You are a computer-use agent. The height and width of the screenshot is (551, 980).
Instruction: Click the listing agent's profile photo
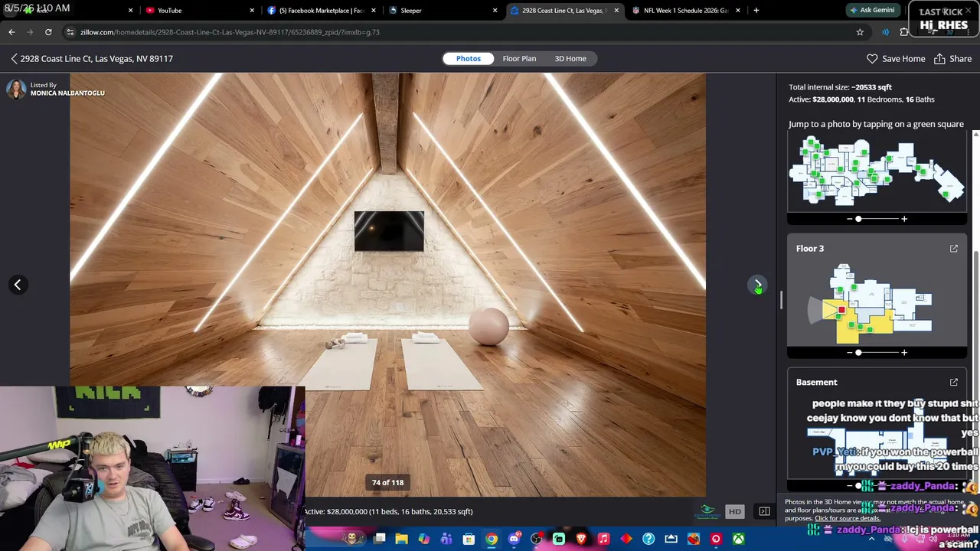[16, 89]
